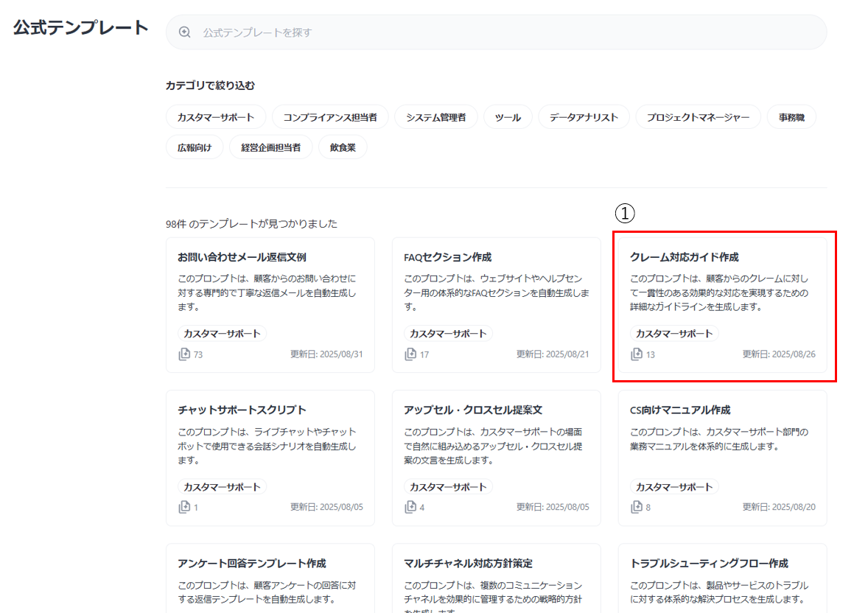Click the magnifier icon in the search bar
The height and width of the screenshot is (613, 868).
click(183, 32)
